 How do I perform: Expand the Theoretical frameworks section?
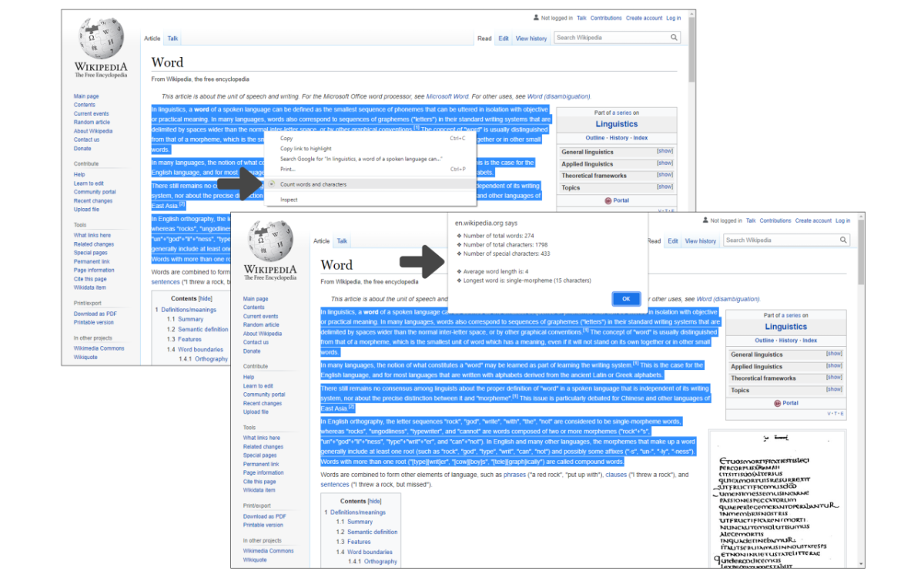[664, 175]
